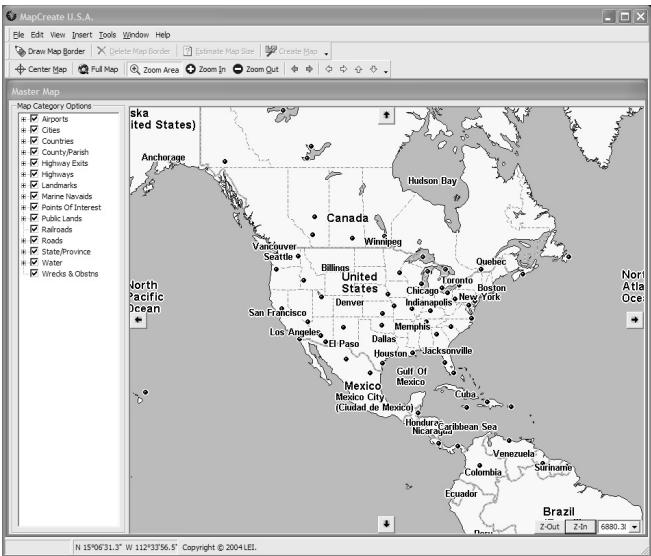Viewport: 651px width, 556px height.
Task: Expand the Cities tree node
Action: [24, 130]
